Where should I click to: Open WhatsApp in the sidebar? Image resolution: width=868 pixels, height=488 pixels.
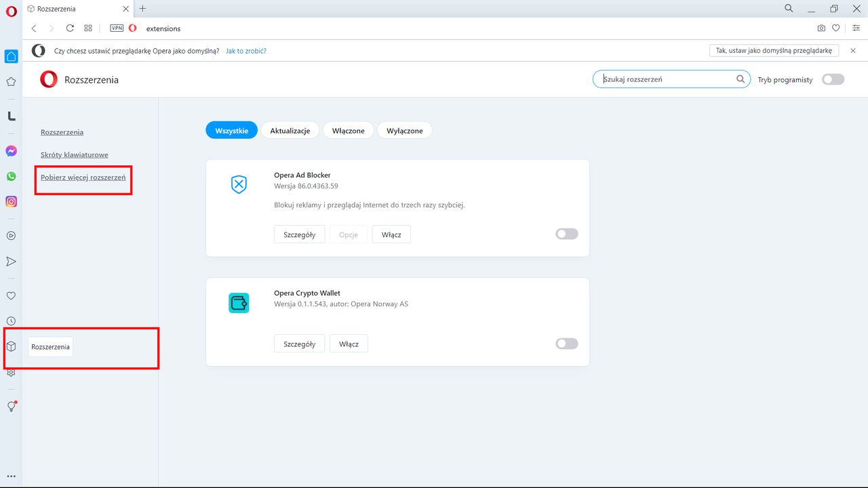11,176
